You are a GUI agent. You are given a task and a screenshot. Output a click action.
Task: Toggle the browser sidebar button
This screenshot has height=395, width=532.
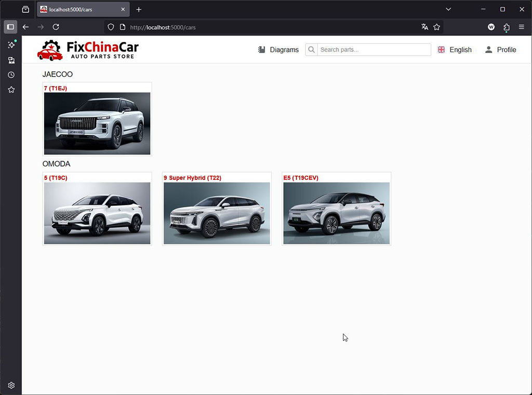[10, 27]
